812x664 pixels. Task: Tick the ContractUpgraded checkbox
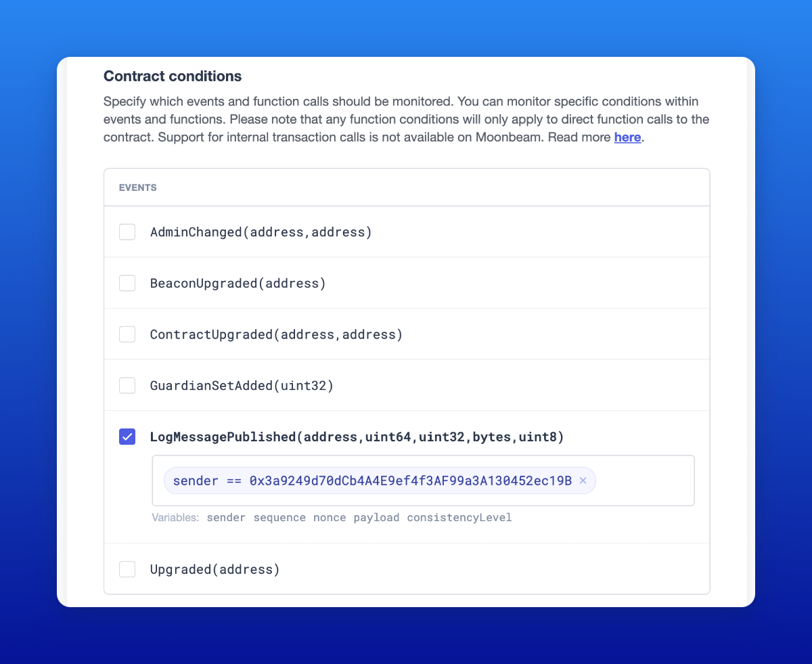(x=127, y=334)
